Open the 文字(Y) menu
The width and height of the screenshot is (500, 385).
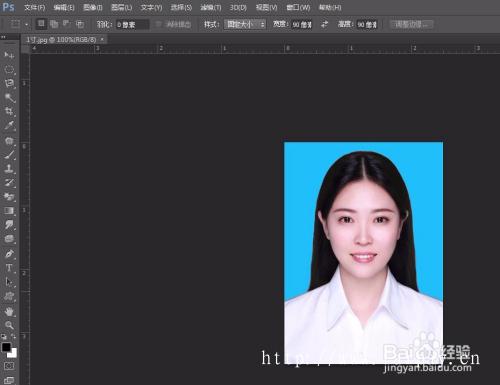(151, 7)
